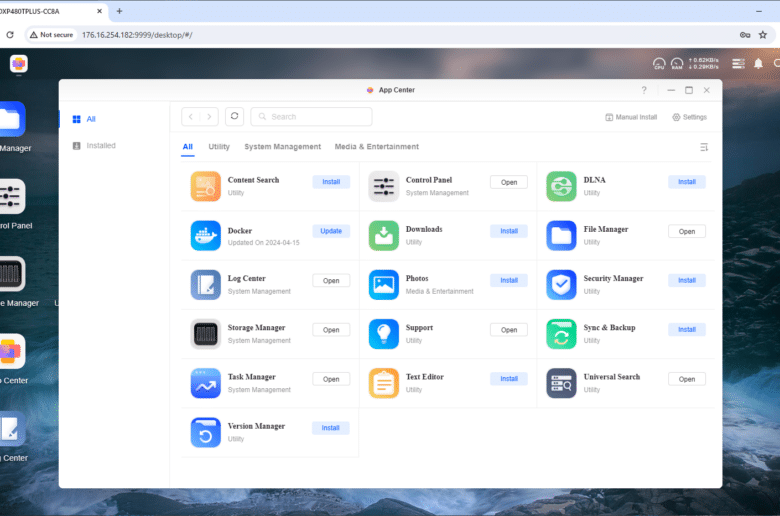Click the File Manager icon in the App Center list

point(561,235)
